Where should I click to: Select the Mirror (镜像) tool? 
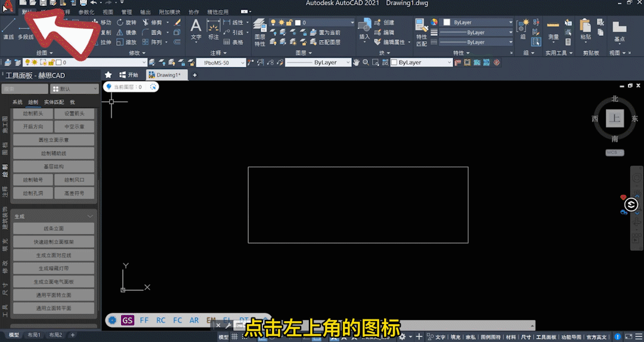tap(126, 32)
